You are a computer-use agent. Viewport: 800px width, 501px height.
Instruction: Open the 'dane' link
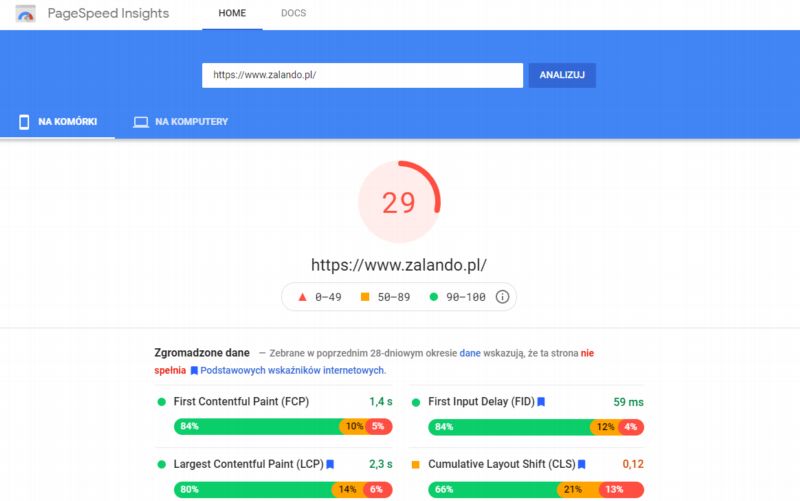click(470, 353)
